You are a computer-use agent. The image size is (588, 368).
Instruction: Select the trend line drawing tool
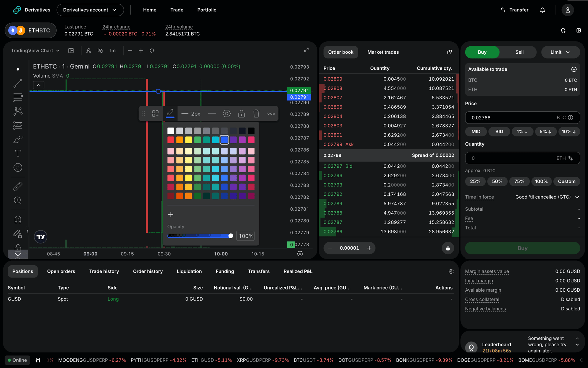[x=18, y=83]
